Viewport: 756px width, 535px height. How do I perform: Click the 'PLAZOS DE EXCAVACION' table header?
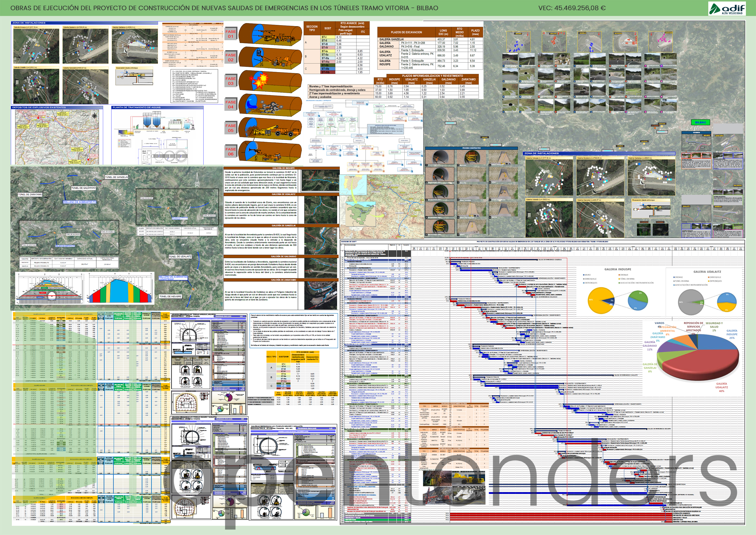coord(406,32)
